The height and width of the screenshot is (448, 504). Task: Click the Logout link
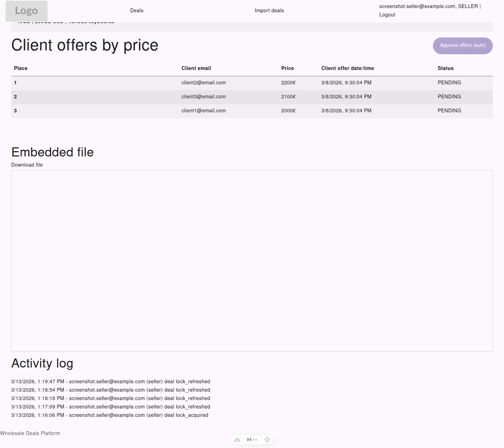click(387, 15)
